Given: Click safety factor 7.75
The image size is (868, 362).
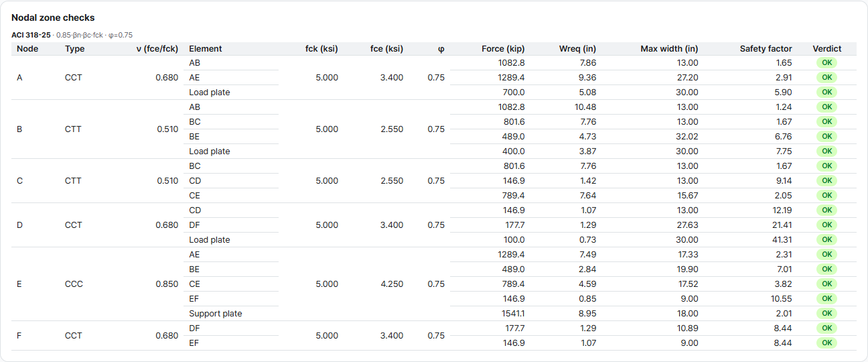Looking at the screenshot, I should point(783,152).
